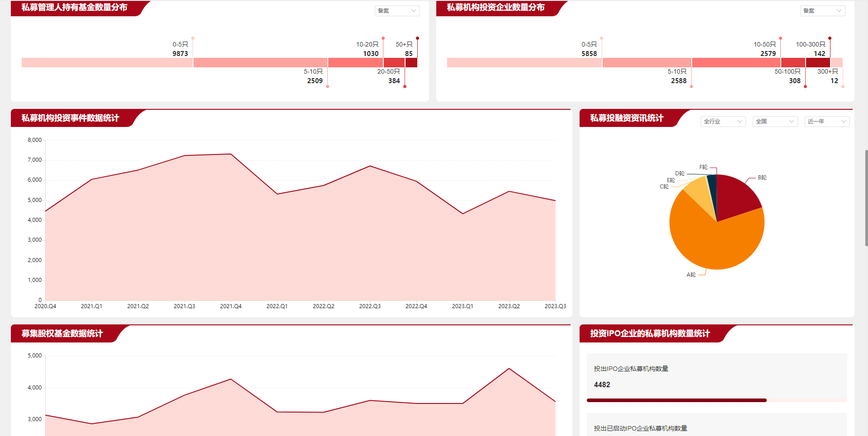868x436 pixels.
Task: Select the A轮 pie label
Action: pos(691,275)
